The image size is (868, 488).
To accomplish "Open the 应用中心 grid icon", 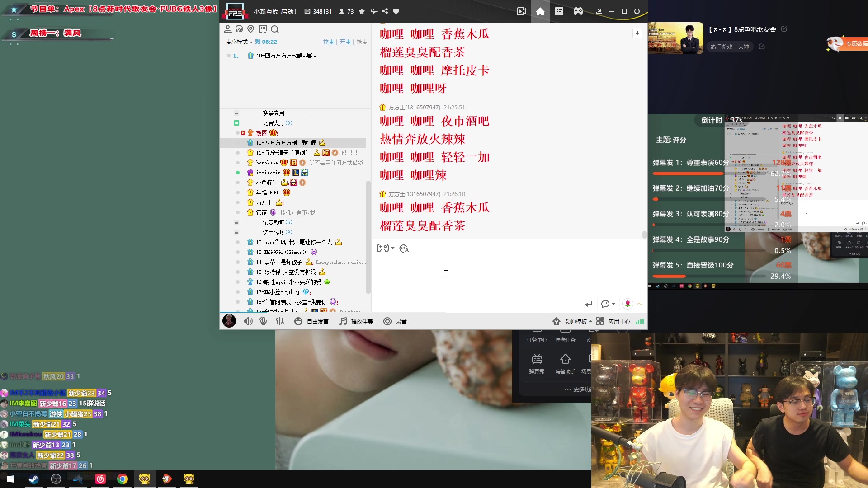I will 600,321.
